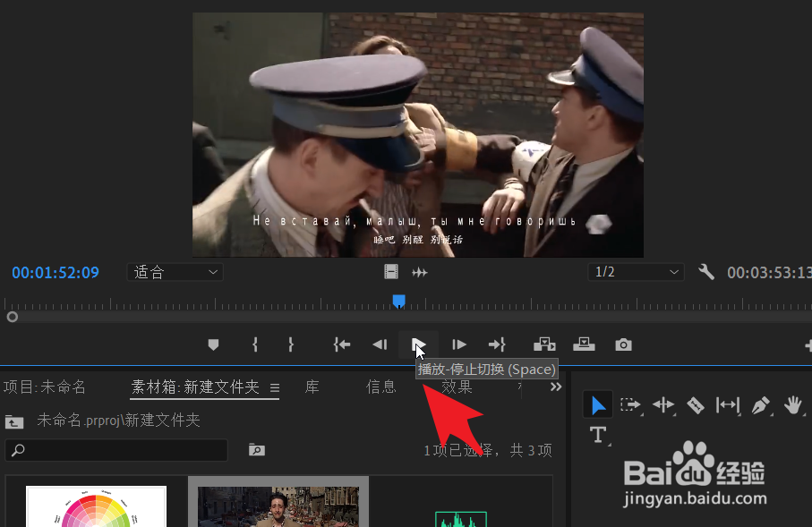Click the find-from-query bin icon
Viewport: 812px width, 527px height.
pos(257,449)
